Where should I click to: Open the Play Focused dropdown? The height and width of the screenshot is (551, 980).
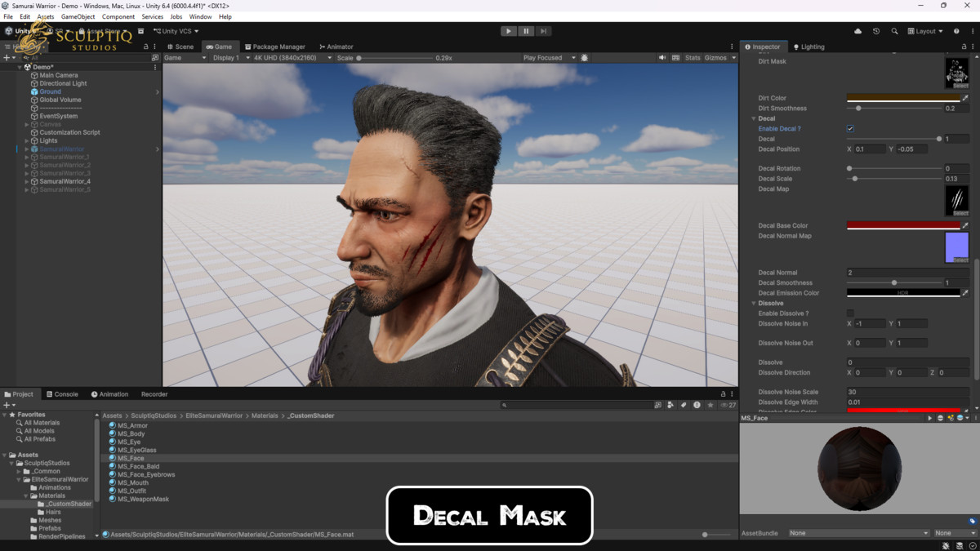(549, 58)
